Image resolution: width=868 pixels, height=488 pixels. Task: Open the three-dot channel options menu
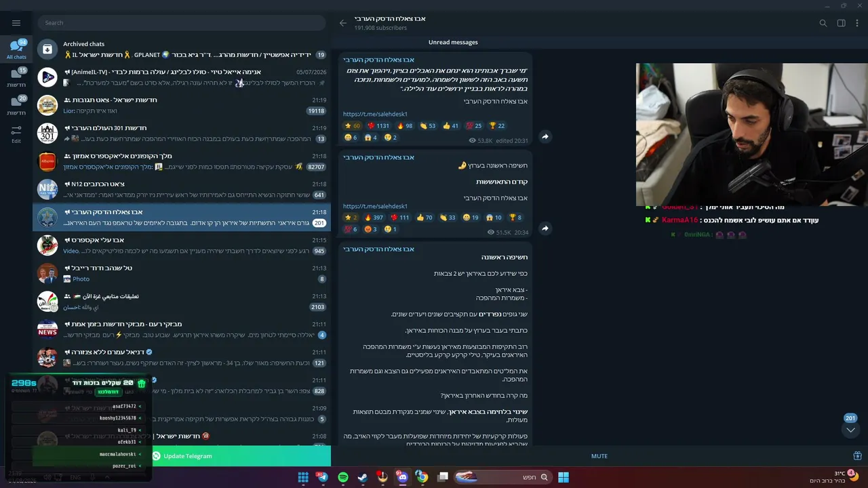(858, 23)
